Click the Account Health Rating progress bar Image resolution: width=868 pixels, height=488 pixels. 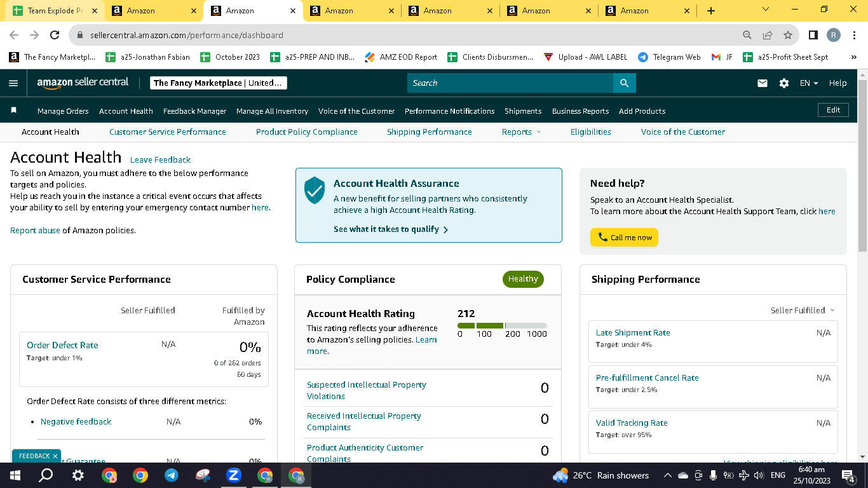click(x=501, y=325)
